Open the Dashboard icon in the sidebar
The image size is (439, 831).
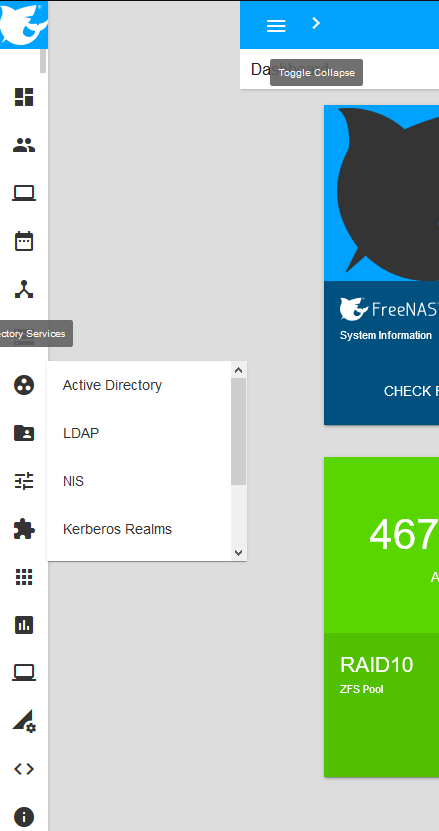click(x=24, y=97)
